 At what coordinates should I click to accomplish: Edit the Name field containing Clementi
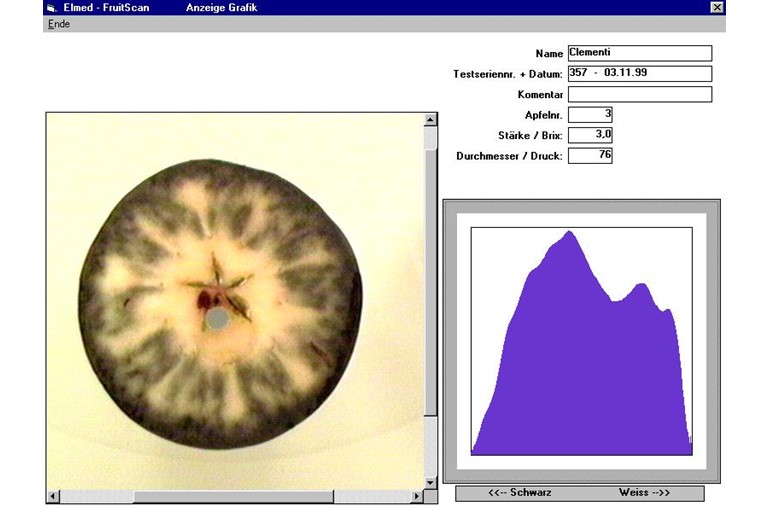click(x=640, y=53)
